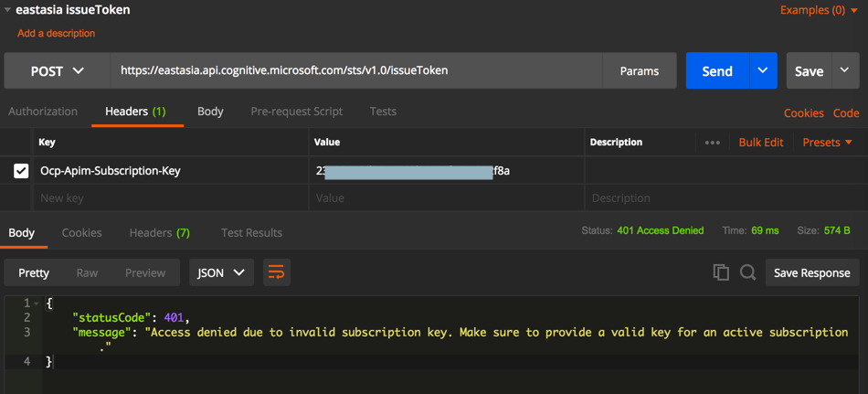Screen dimensions: 868x394
Task: Expand the Examples (0) dropdown
Action: [819, 10]
